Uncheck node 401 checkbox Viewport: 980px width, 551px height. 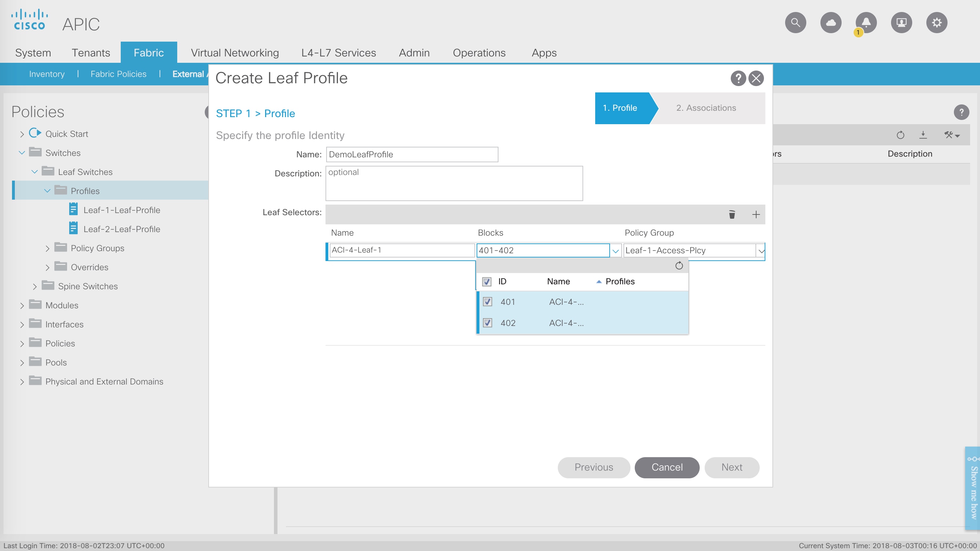(487, 302)
